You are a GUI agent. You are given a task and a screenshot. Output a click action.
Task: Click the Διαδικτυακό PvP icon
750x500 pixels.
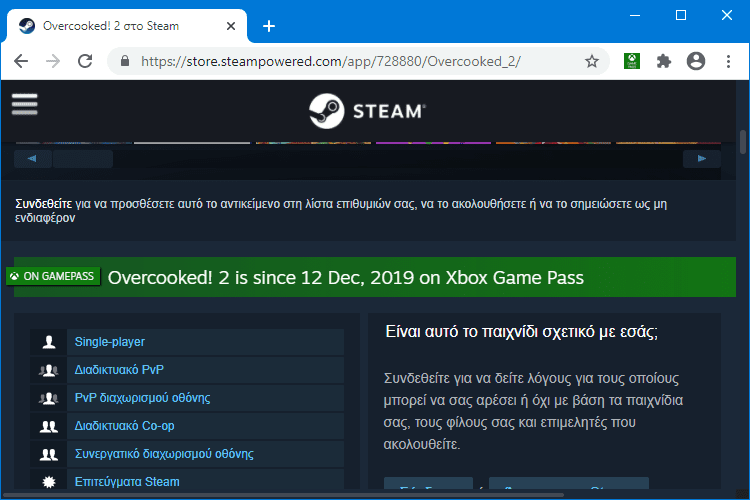pyautogui.click(x=49, y=370)
